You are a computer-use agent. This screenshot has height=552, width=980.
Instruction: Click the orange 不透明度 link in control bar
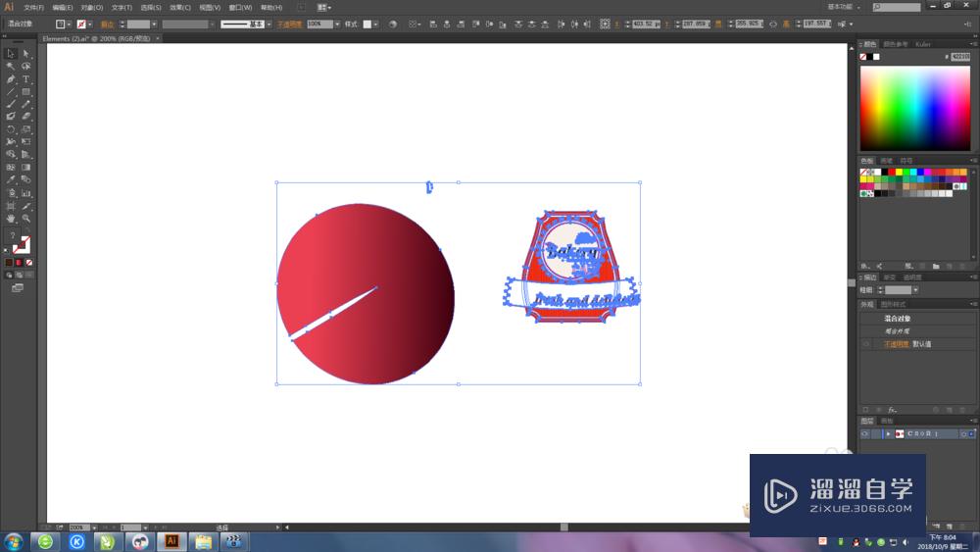(x=291, y=24)
